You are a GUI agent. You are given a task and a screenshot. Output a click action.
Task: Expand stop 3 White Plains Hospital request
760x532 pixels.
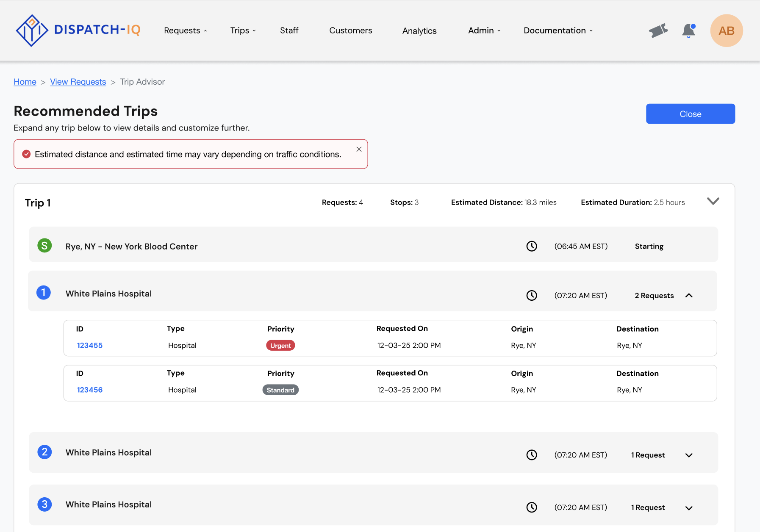coord(689,508)
